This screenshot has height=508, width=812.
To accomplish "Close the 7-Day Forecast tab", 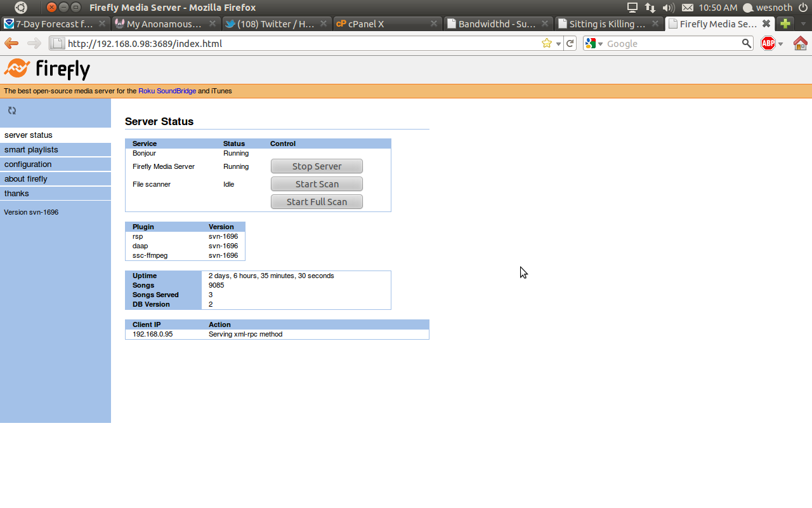I will pyautogui.click(x=102, y=23).
